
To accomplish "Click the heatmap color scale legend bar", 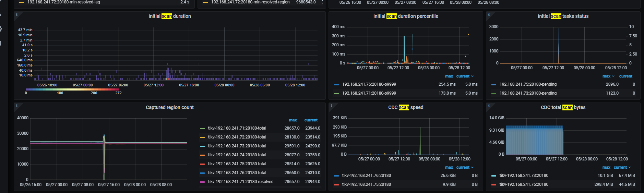I will coord(72,89).
